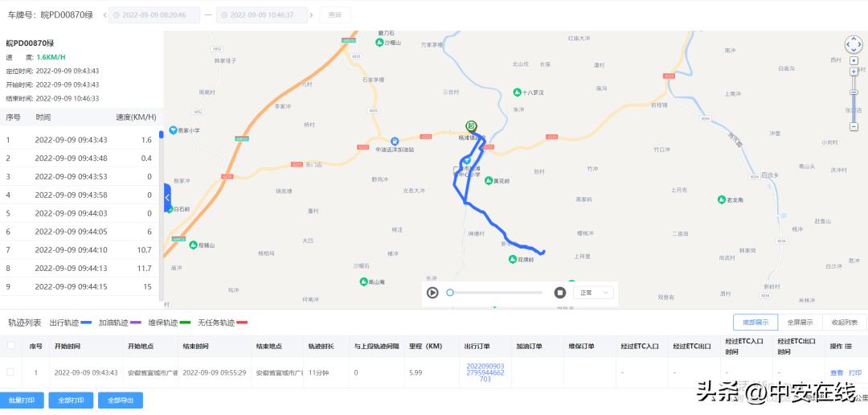Click the 加油轨迹 purple legend swatch
This screenshot has height=415, width=868.
(136, 323)
